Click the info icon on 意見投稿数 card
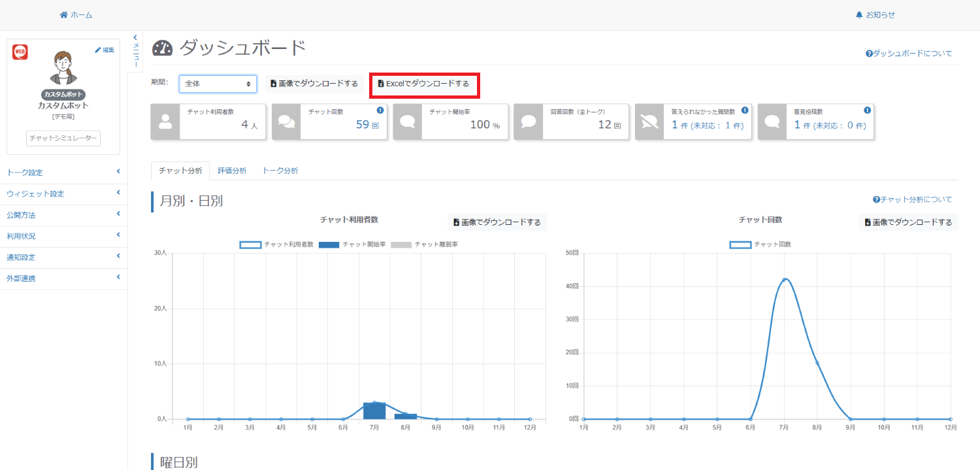This screenshot has height=470, width=980. 867,110
